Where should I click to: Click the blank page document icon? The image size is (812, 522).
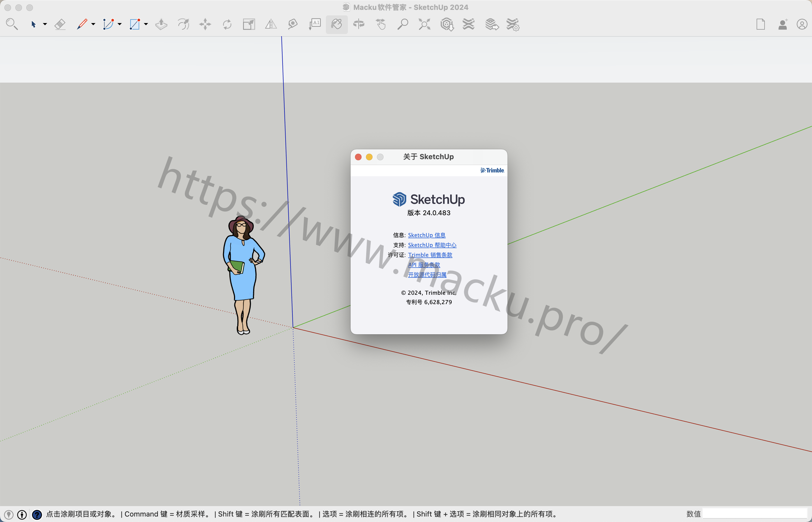pyautogui.click(x=760, y=24)
